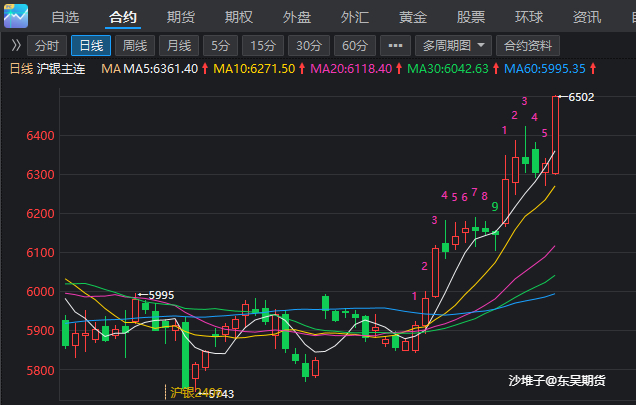
Task: Go to the 外盘 tab
Action: tap(297, 17)
